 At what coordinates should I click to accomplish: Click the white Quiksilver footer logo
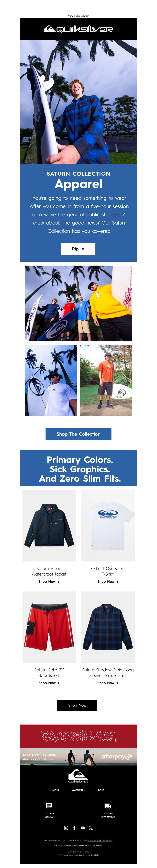pyautogui.click(x=78, y=776)
